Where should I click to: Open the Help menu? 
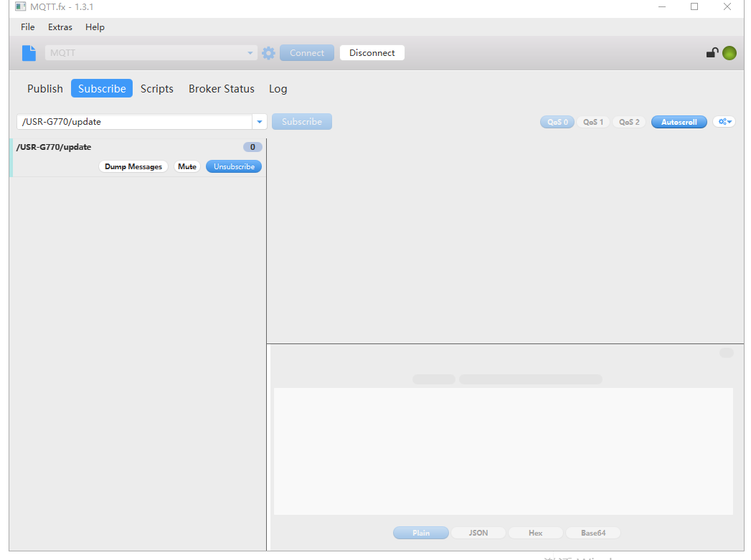click(95, 27)
